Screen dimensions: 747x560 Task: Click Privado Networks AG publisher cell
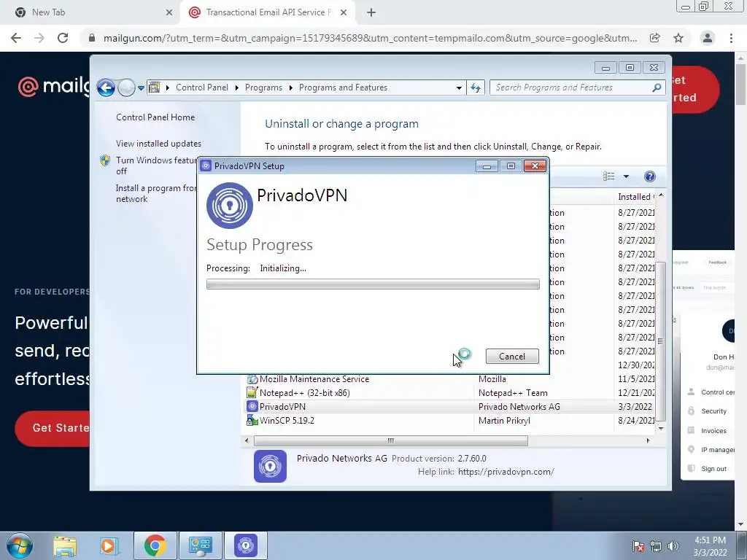click(519, 407)
